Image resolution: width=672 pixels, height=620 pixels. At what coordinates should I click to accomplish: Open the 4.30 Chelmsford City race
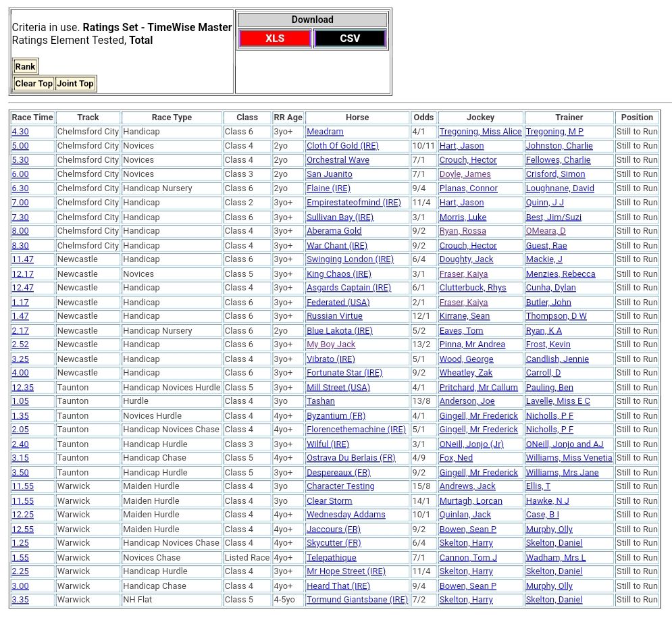pos(20,132)
